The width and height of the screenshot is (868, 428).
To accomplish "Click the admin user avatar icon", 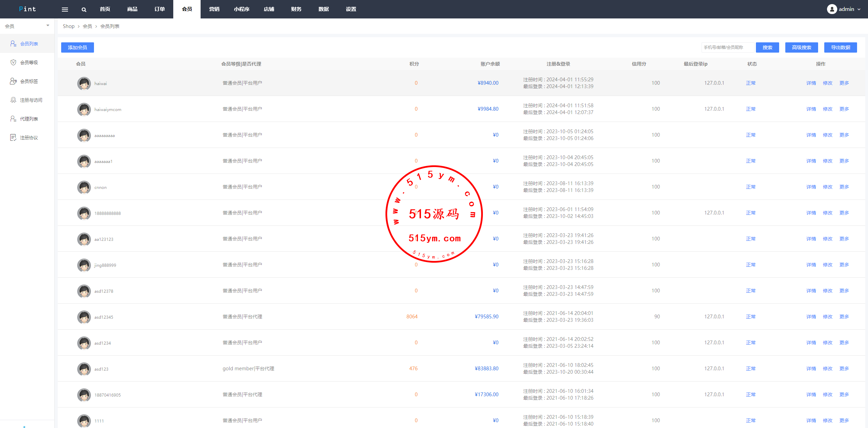I will point(831,9).
